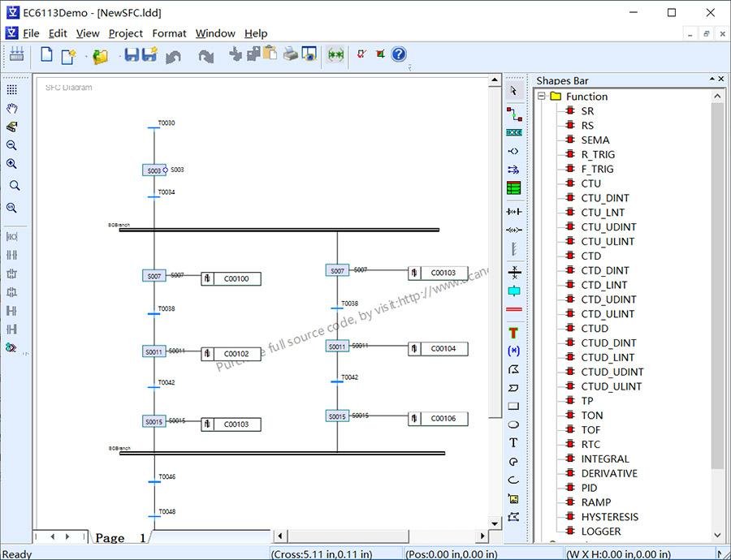Click the Save icon in the toolbar

coord(131,55)
